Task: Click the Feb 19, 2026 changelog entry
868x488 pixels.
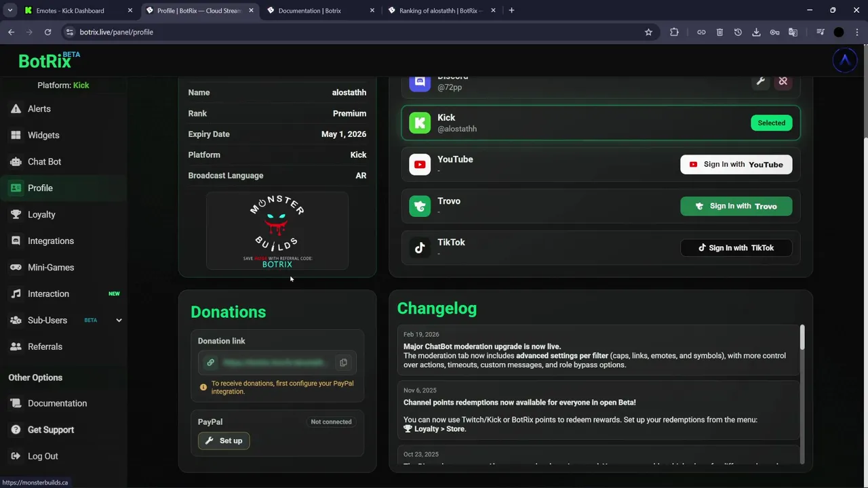Action: pos(598,350)
